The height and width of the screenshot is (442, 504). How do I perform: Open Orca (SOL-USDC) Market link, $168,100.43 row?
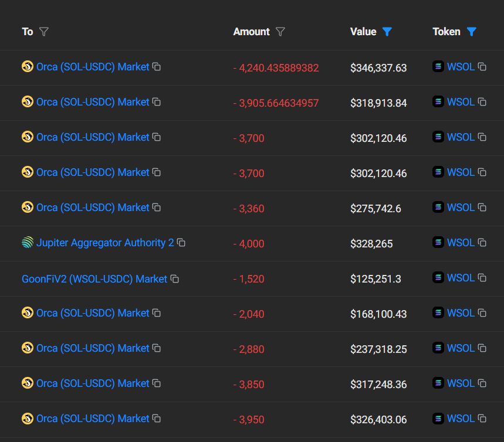point(93,313)
